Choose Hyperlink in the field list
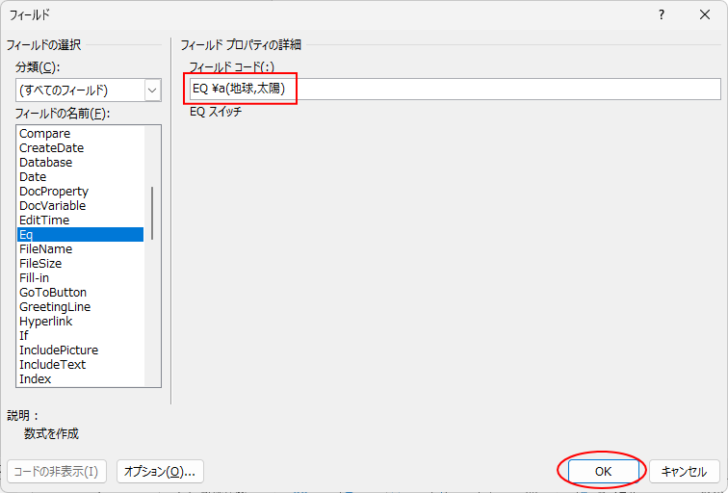Screen dimensions: 728x493 (x=47, y=321)
